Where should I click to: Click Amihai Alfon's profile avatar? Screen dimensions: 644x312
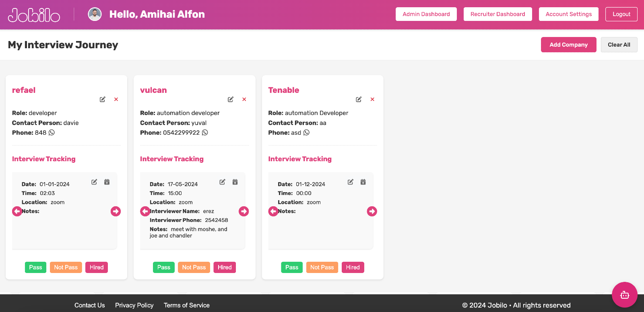click(95, 14)
